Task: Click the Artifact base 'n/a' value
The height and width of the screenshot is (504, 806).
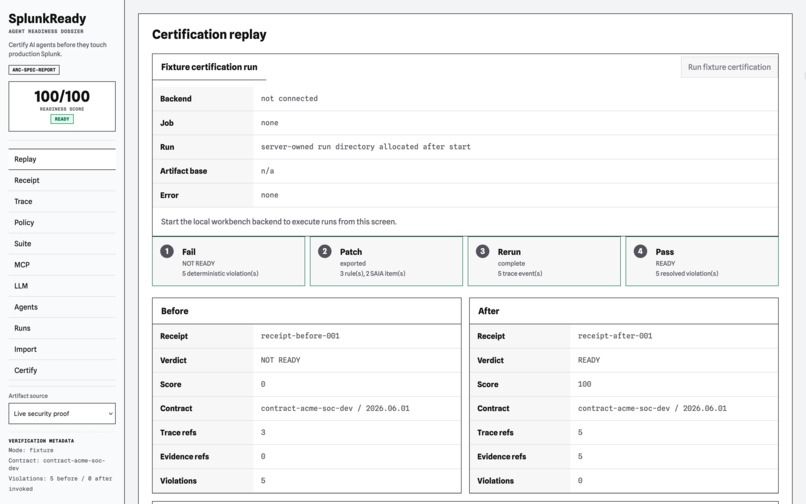Action: tap(267, 171)
